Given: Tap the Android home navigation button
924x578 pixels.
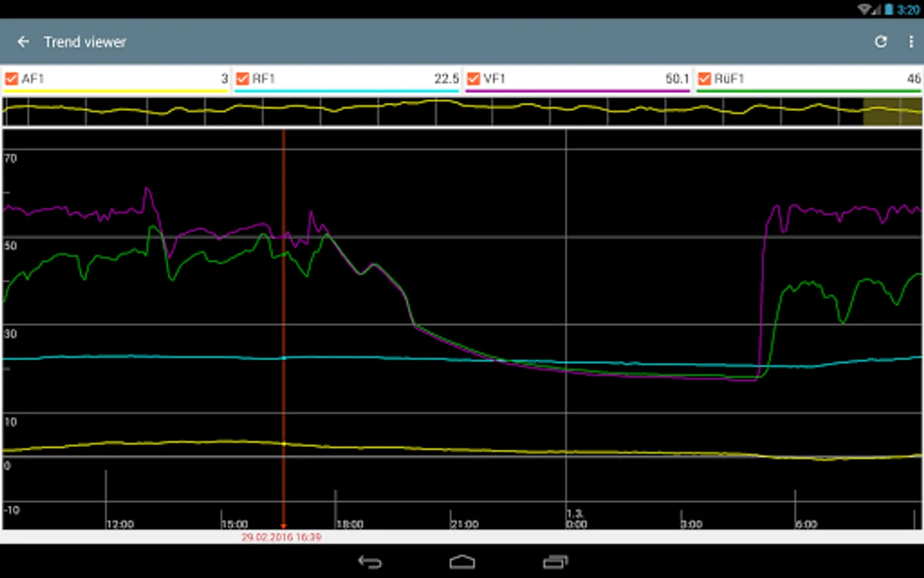Looking at the screenshot, I should tap(462, 562).
